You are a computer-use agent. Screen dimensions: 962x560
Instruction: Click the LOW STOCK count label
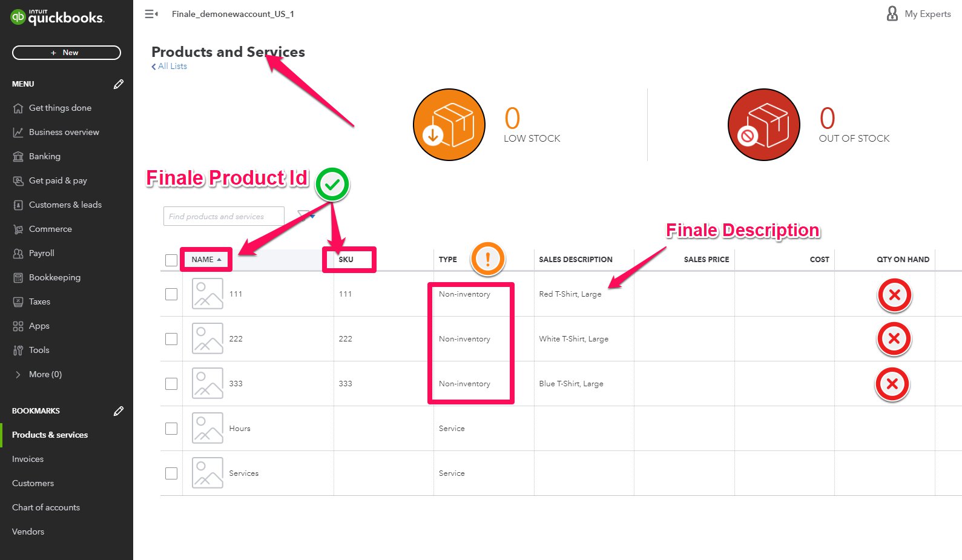532,139
